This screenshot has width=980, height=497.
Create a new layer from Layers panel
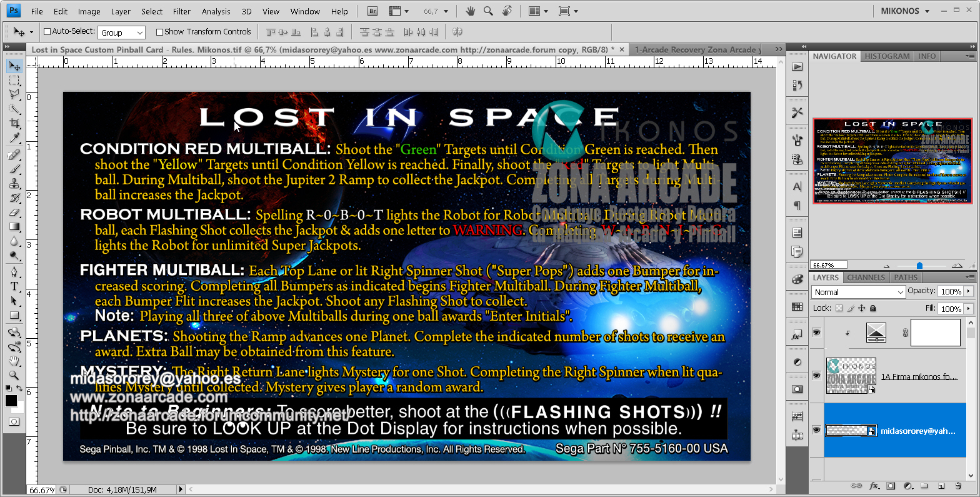coord(941,486)
